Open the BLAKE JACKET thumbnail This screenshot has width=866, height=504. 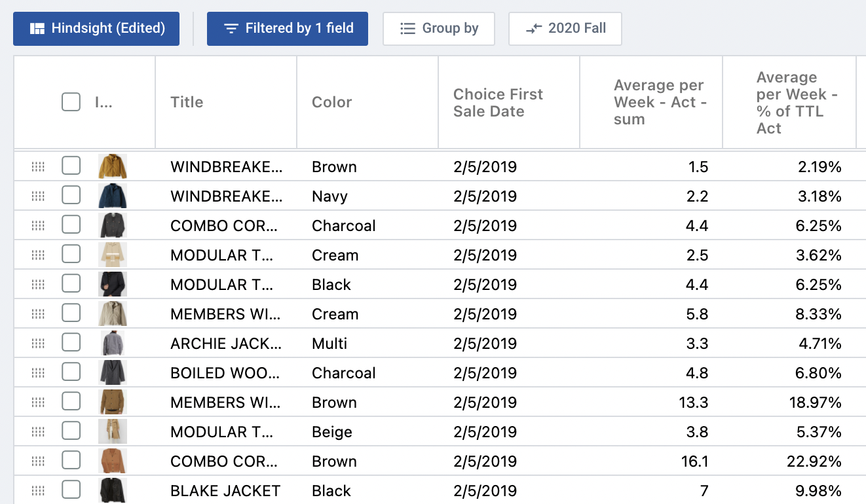[x=113, y=490]
